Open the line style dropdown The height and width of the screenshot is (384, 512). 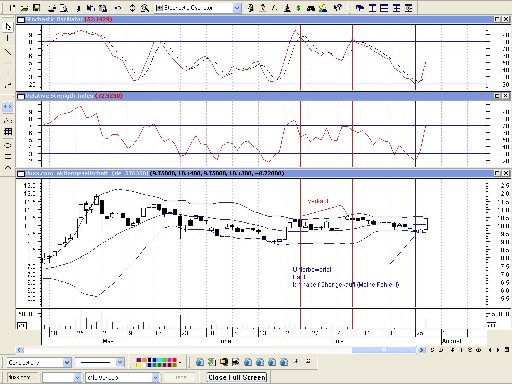(x=120, y=362)
